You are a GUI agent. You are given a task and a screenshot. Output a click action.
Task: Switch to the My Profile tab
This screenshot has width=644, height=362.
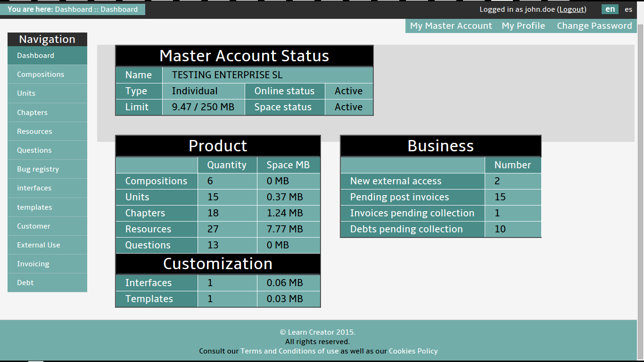coord(523,26)
